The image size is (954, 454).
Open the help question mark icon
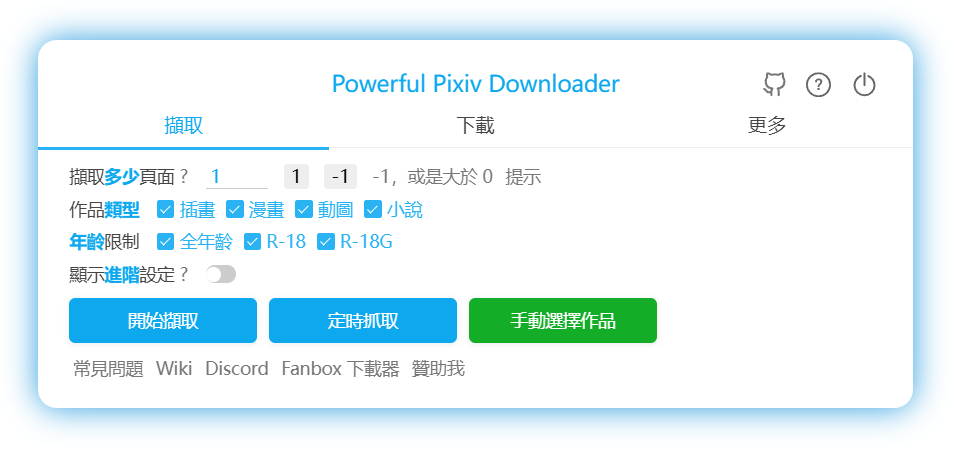pos(818,85)
